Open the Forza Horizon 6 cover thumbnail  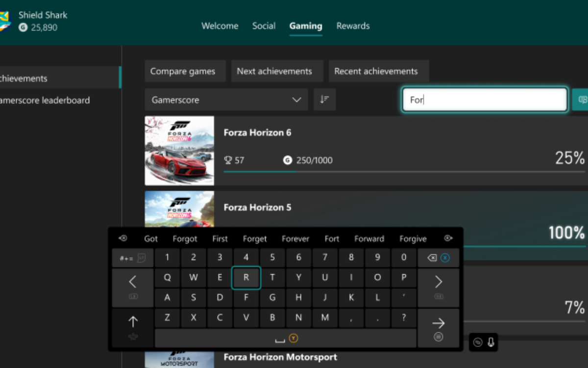pos(179,151)
